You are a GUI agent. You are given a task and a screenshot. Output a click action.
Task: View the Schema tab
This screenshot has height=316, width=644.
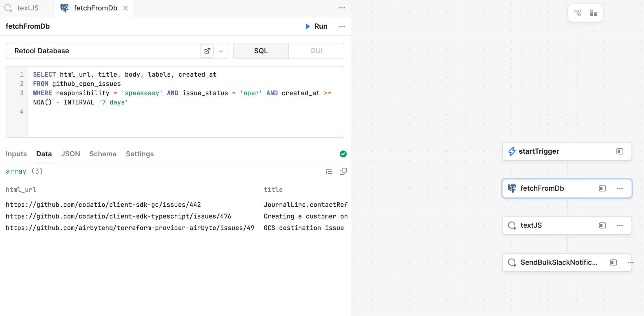103,154
